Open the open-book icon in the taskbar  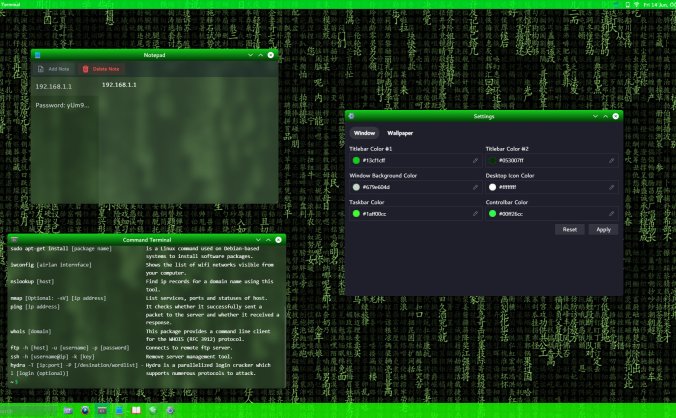[136, 411]
